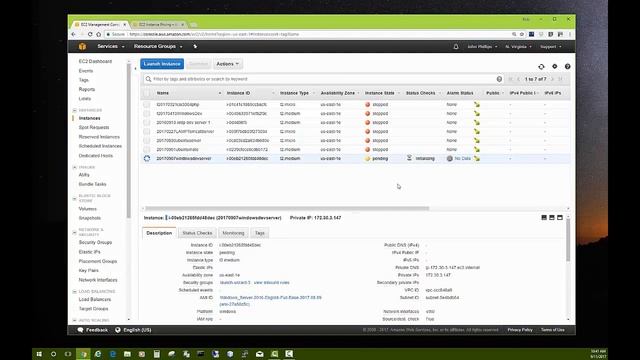The height and width of the screenshot is (360, 640).
Task: Select checkbox for fifth instance row
Action: pyautogui.click(x=147, y=140)
